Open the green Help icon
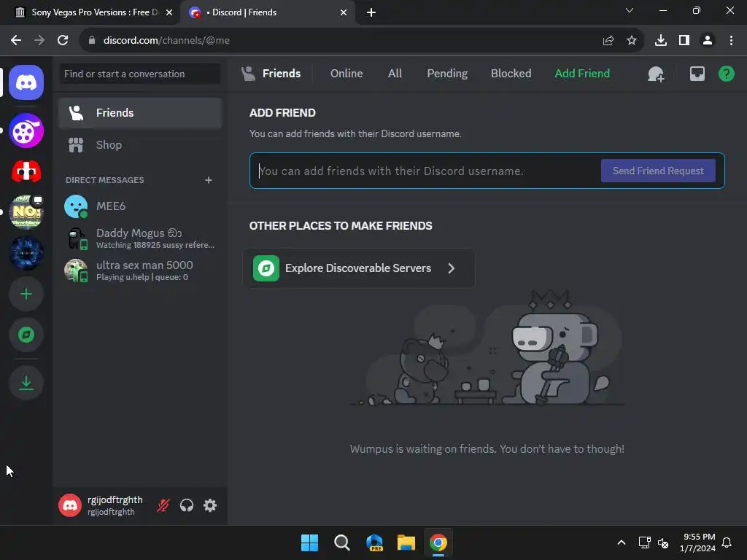 pos(726,74)
